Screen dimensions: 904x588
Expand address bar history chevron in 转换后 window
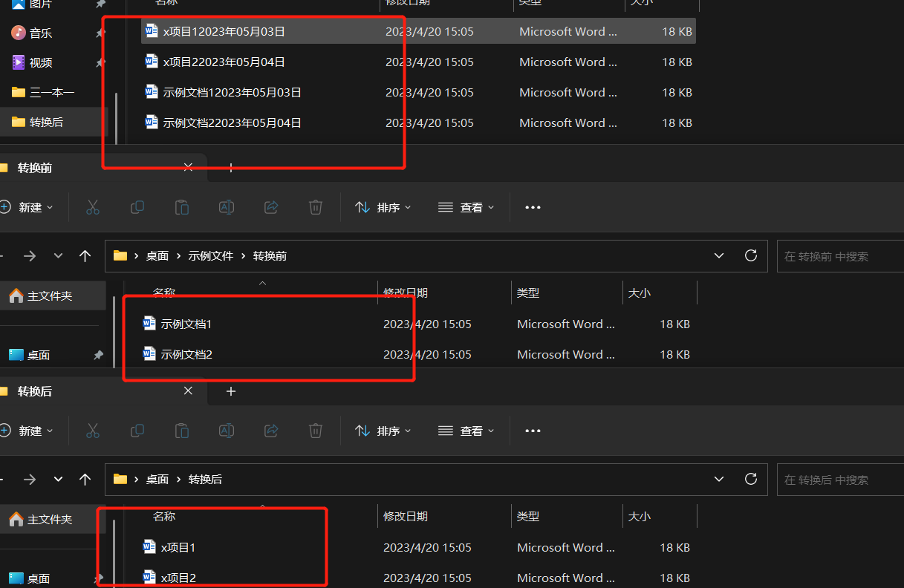coord(718,479)
